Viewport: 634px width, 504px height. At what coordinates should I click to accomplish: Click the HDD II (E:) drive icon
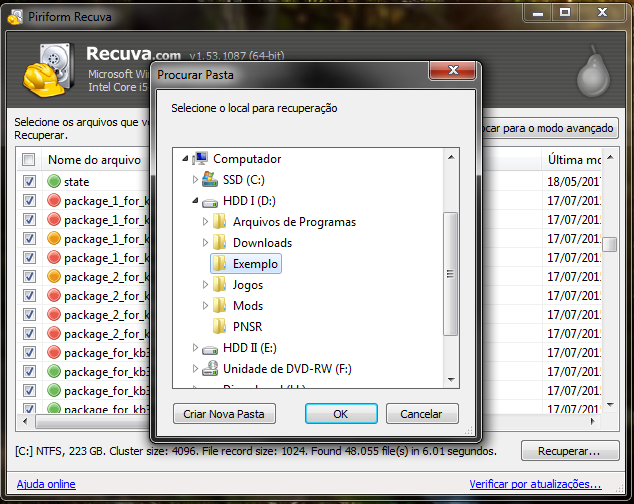click(x=210, y=349)
